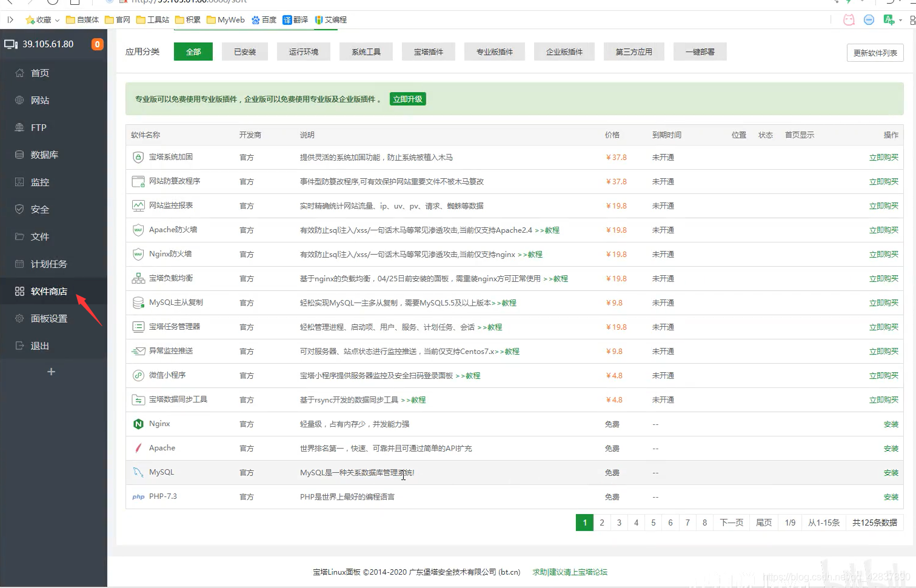
Task: Click the MySQL主从复制 database icon
Action: tap(138, 302)
